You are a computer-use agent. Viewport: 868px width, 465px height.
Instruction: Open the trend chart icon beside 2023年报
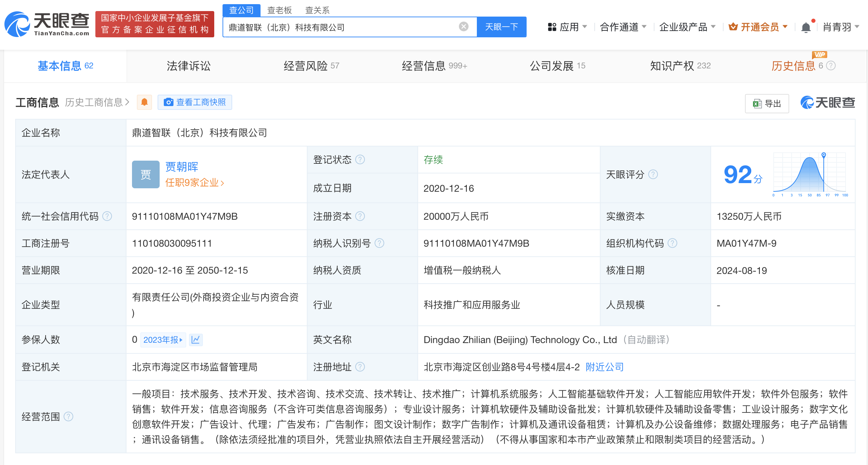tap(196, 340)
